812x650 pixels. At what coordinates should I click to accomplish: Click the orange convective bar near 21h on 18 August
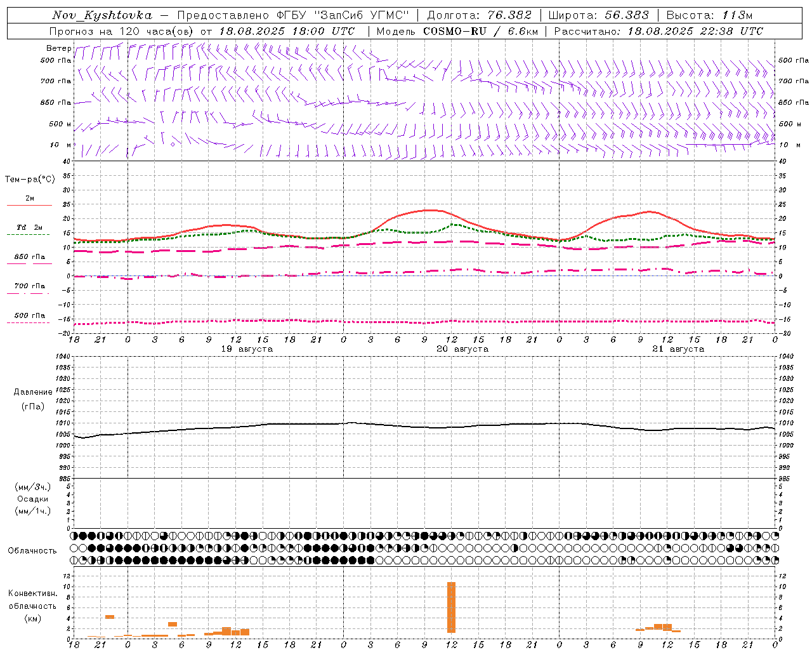(109, 616)
